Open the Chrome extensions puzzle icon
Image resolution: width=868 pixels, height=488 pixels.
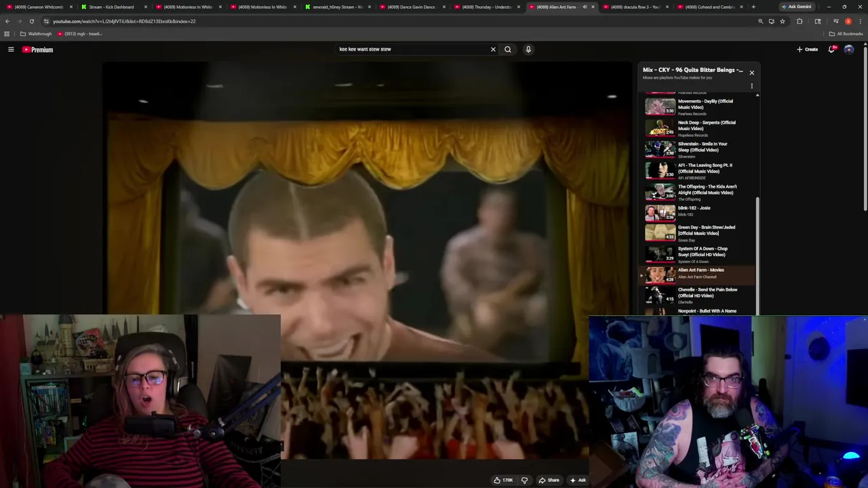800,21
